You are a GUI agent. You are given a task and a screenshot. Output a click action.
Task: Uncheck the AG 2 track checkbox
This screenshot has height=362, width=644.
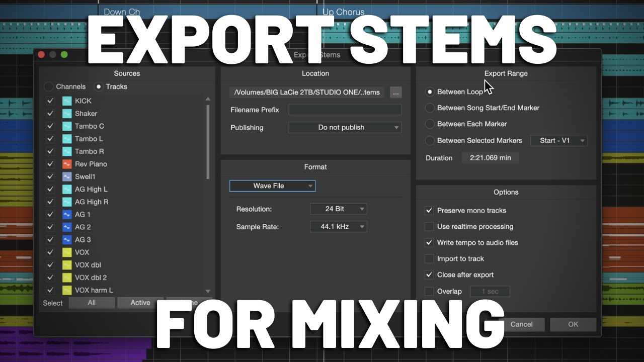tap(50, 227)
